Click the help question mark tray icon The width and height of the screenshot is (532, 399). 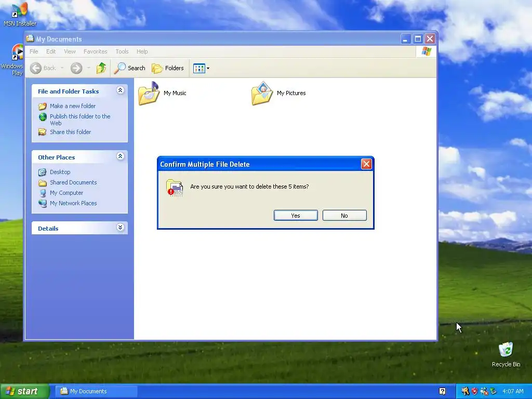point(442,391)
